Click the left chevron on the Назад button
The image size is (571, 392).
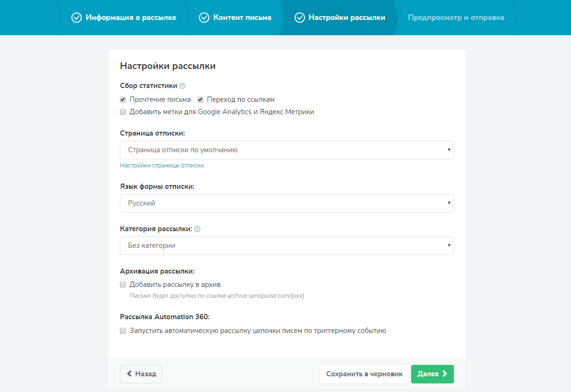click(129, 374)
